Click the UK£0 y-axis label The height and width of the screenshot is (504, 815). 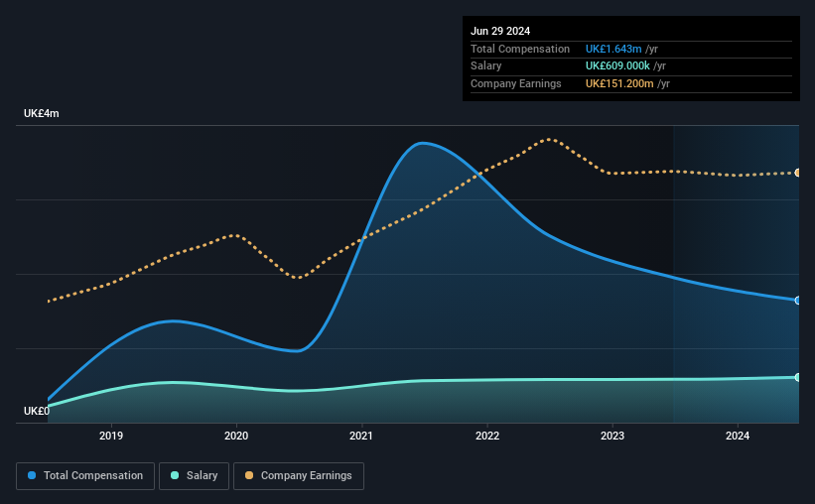pos(37,411)
